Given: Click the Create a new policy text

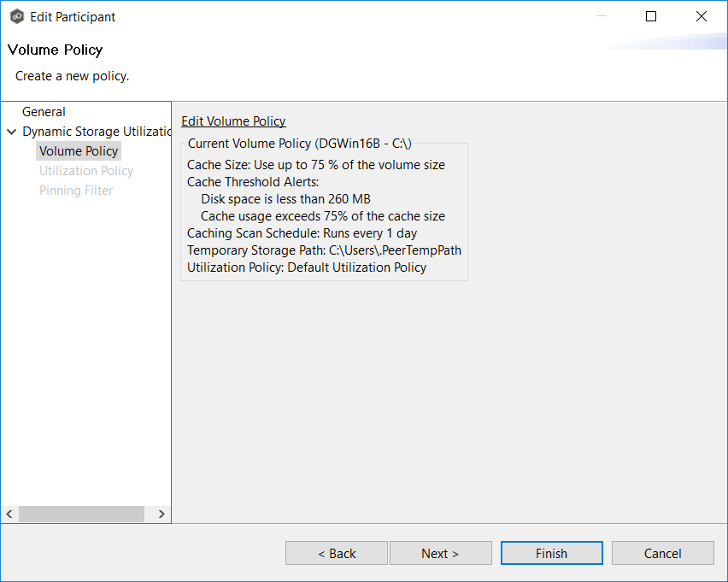Looking at the screenshot, I should click(x=72, y=75).
